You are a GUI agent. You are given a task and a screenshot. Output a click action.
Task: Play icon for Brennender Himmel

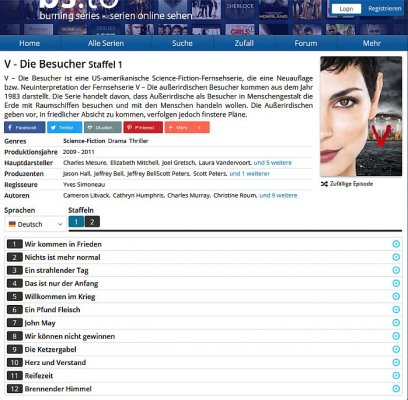coord(396,389)
